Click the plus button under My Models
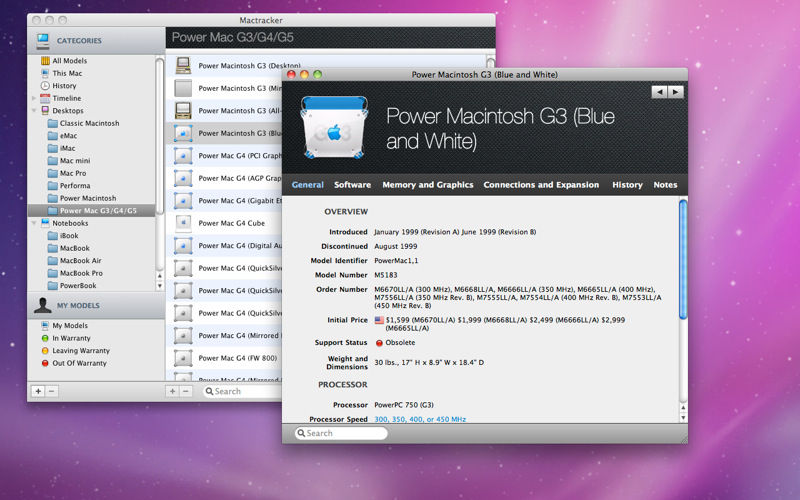This screenshot has height=500, width=800. [38, 391]
